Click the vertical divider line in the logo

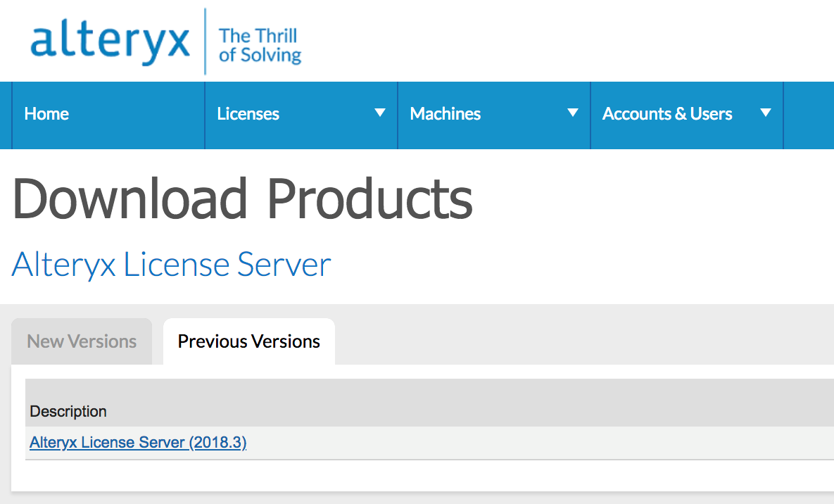pyautogui.click(x=205, y=42)
